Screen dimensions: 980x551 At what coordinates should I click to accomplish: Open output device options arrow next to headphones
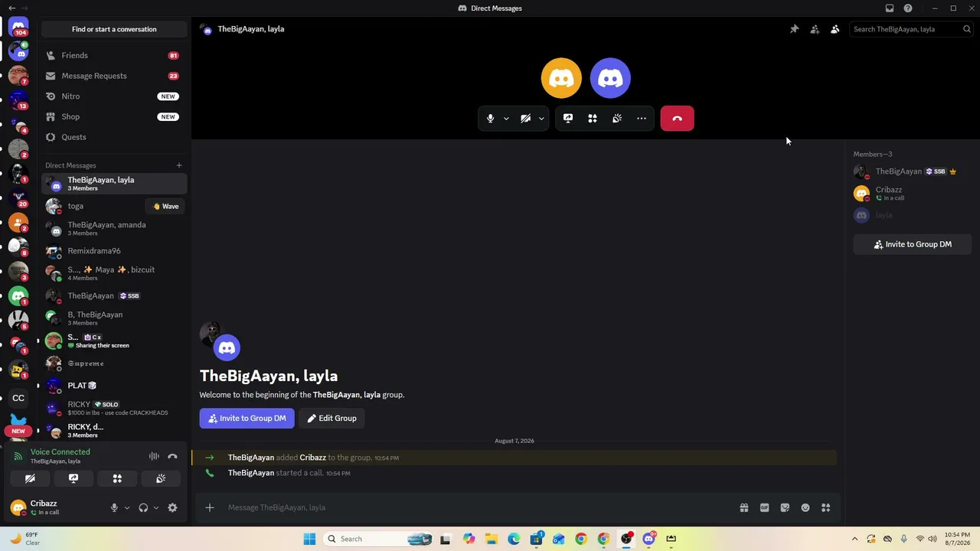point(156,507)
